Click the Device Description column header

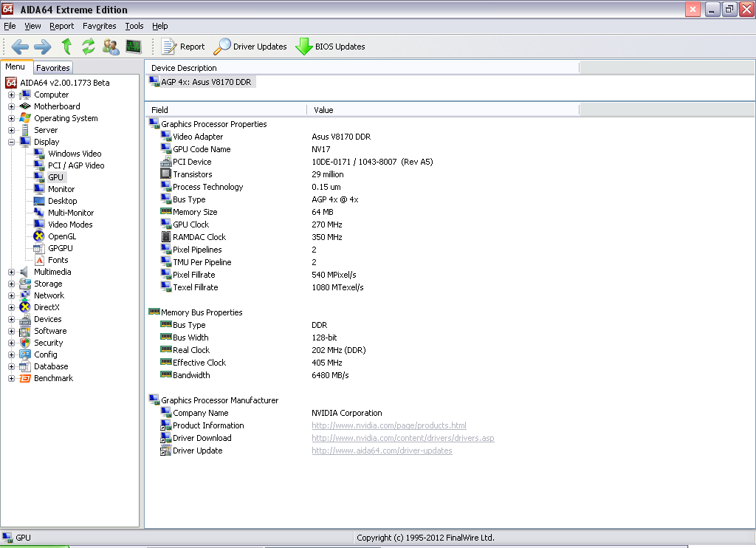coord(362,68)
